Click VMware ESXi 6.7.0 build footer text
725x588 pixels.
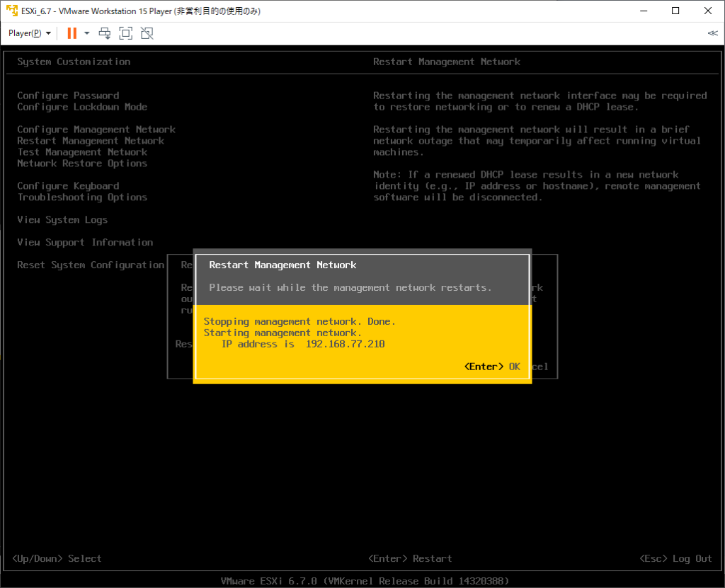click(x=365, y=581)
